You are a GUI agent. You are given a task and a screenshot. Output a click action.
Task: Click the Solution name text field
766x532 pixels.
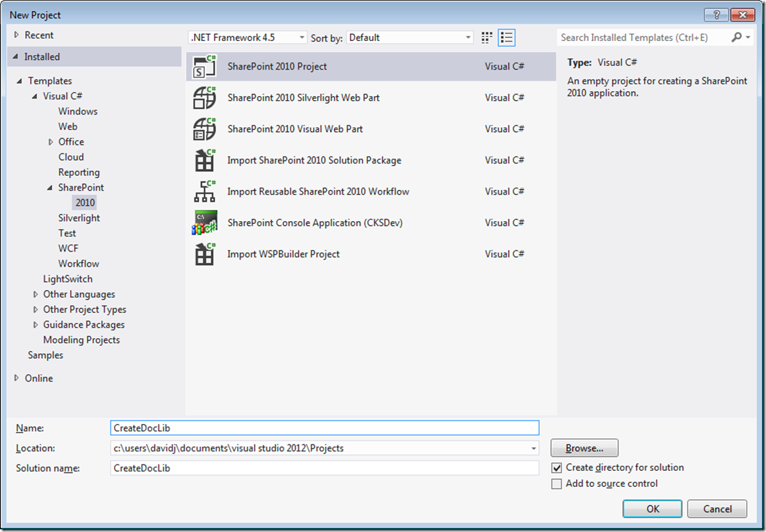(x=325, y=468)
